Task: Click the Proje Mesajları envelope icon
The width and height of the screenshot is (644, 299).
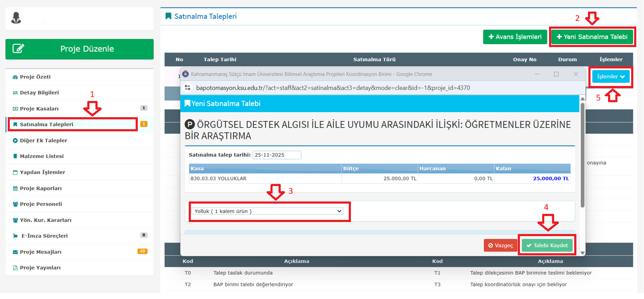Action: [x=15, y=252]
